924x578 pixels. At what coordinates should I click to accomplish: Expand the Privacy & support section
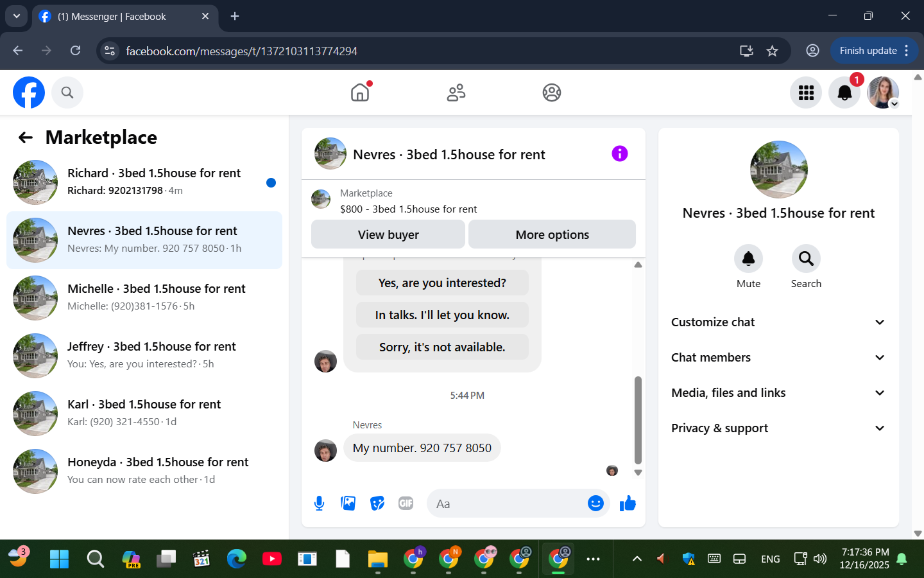[x=778, y=428]
